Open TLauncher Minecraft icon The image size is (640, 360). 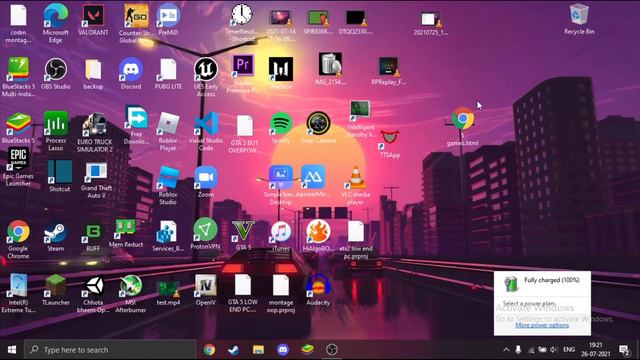pyautogui.click(x=56, y=286)
